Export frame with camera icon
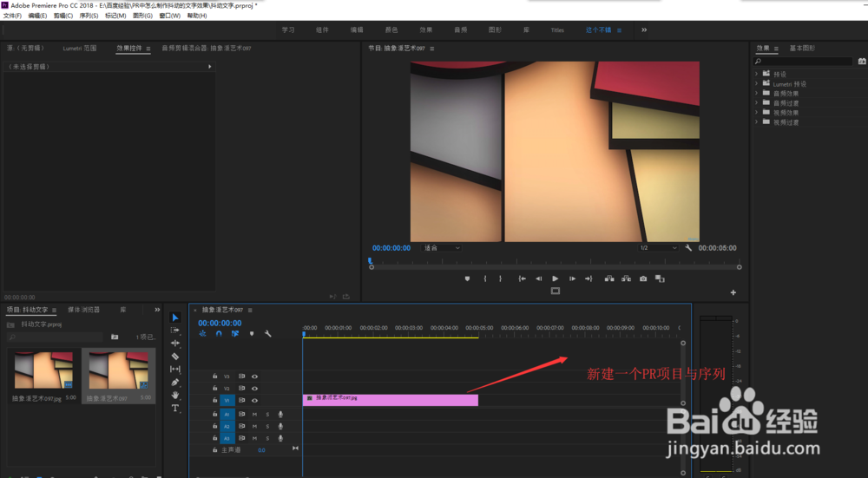The height and width of the screenshot is (478, 868). point(643,278)
